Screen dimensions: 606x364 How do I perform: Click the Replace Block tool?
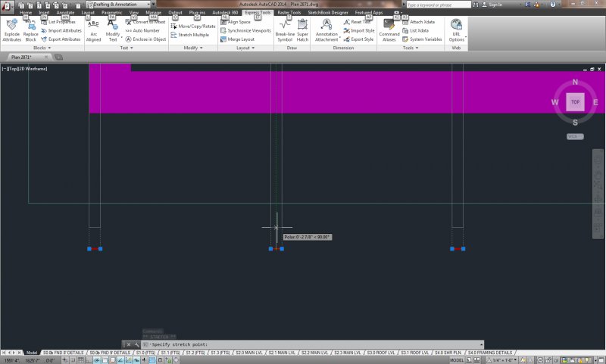(x=30, y=30)
